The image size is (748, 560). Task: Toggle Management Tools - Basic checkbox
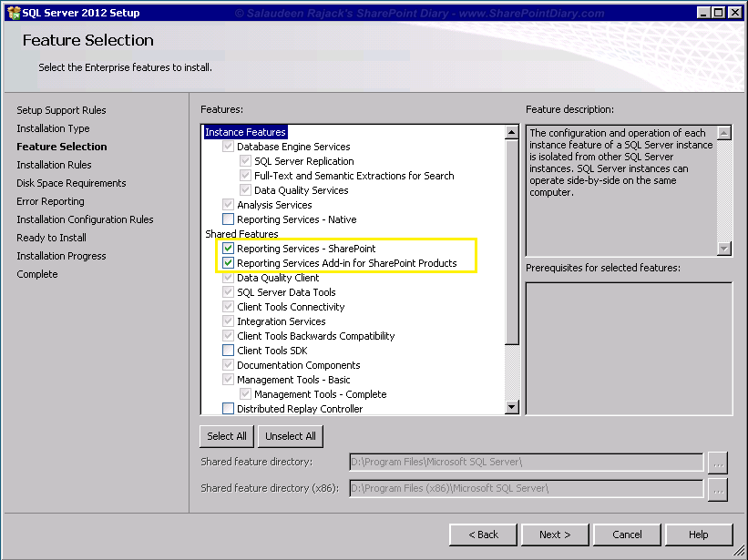228,380
